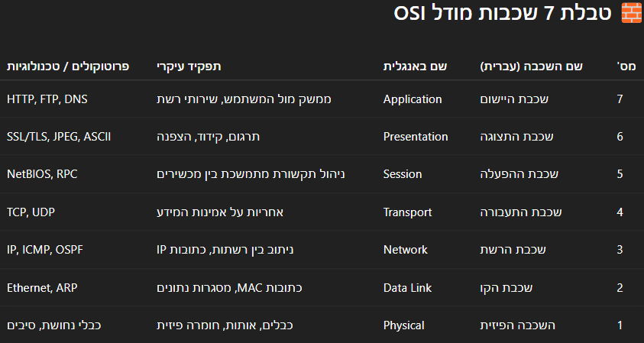Image resolution: width=644 pixels, height=343 pixels.
Task: Select the 'IP, ICMP, OSPF' cell
Action: 45,250
